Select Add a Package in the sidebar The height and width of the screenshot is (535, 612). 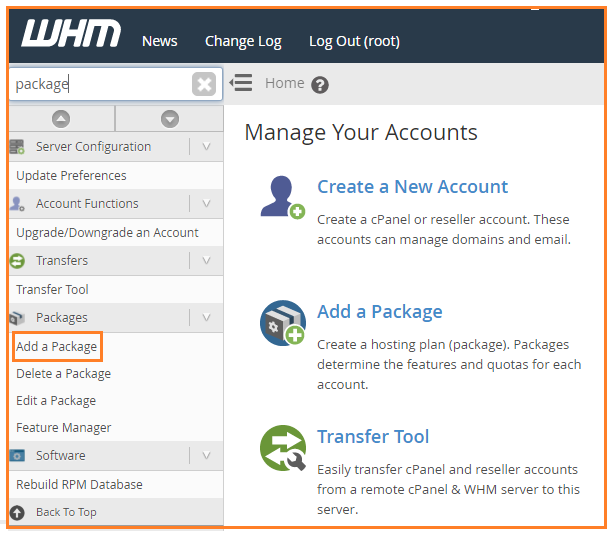tap(57, 347)
